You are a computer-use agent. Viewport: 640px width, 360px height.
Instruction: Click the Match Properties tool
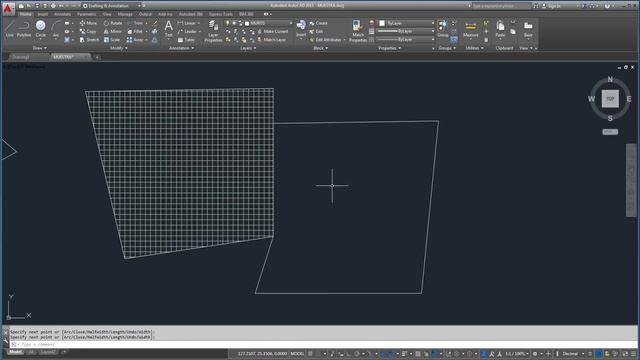[358, 31]
